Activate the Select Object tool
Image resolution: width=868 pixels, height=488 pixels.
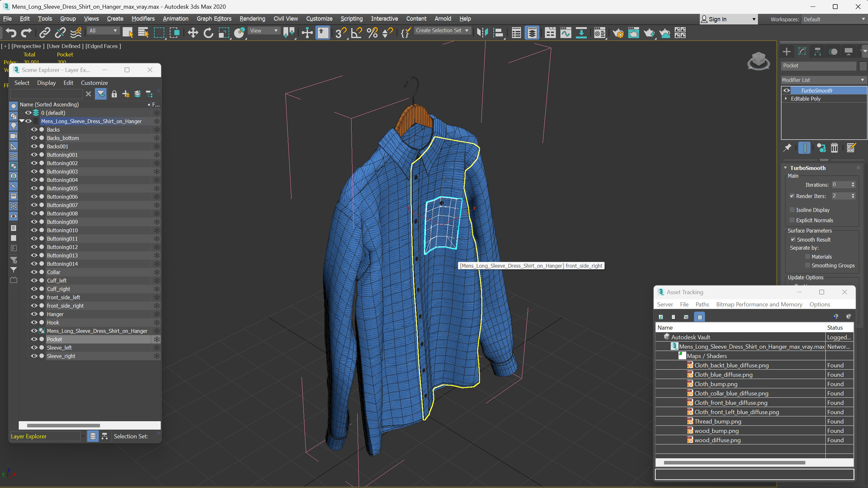128,33
